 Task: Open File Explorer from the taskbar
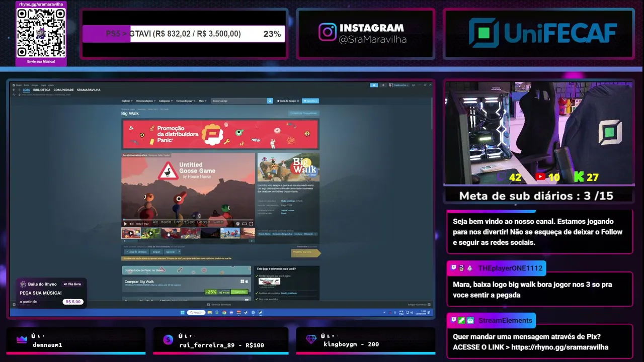click(210, 312)
